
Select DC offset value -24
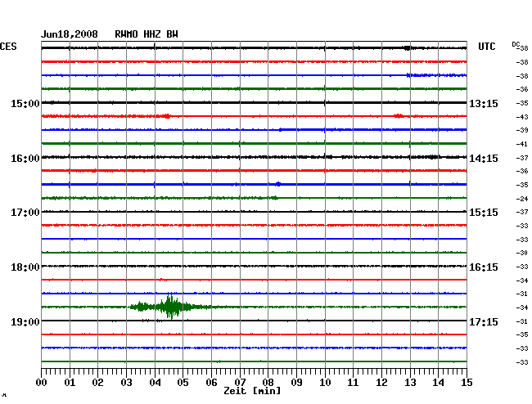coord(522,199)
